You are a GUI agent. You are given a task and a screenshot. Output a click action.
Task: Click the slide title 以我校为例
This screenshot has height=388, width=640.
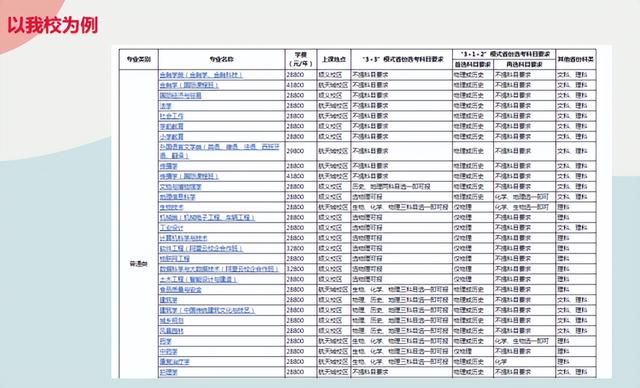[53, 25]
